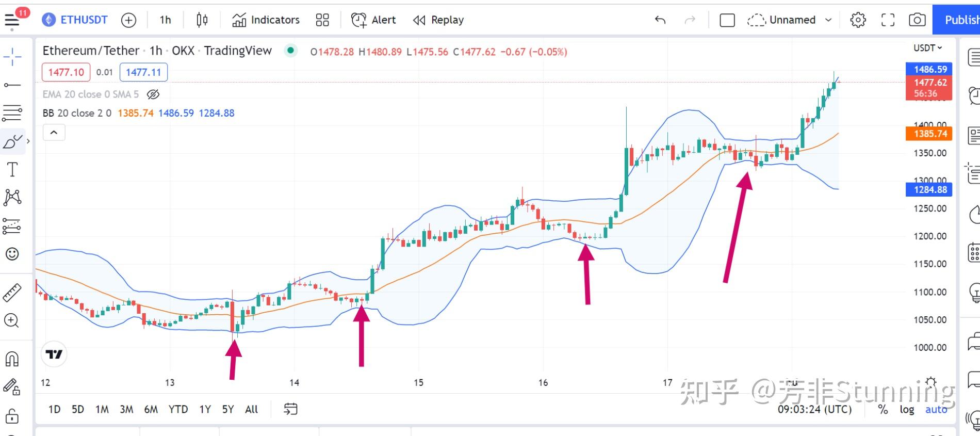Expand the brush tool options arrow

(x=28, y=141)
